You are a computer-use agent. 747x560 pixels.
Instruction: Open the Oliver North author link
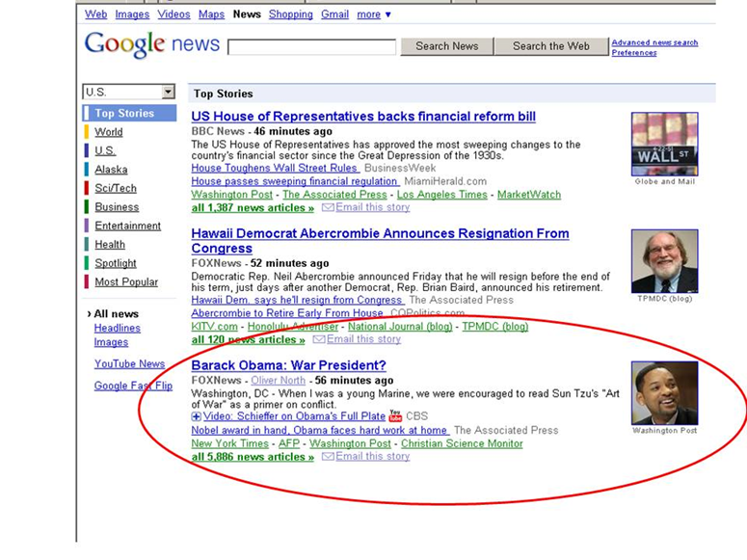click(279, 381)
